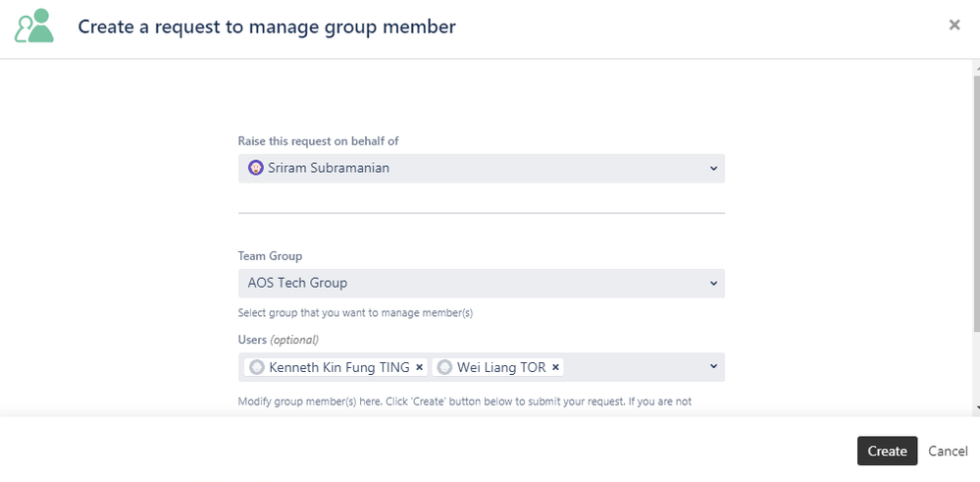
Task: Select the Wei Liang TOR user tag
Action: [x=497, y=367]
